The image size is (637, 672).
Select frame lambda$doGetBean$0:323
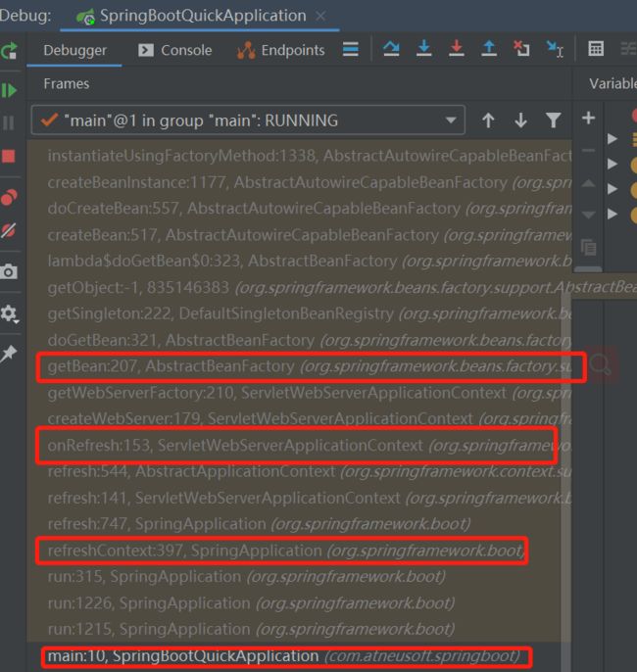pyautogui.click(x=300, y=261)
